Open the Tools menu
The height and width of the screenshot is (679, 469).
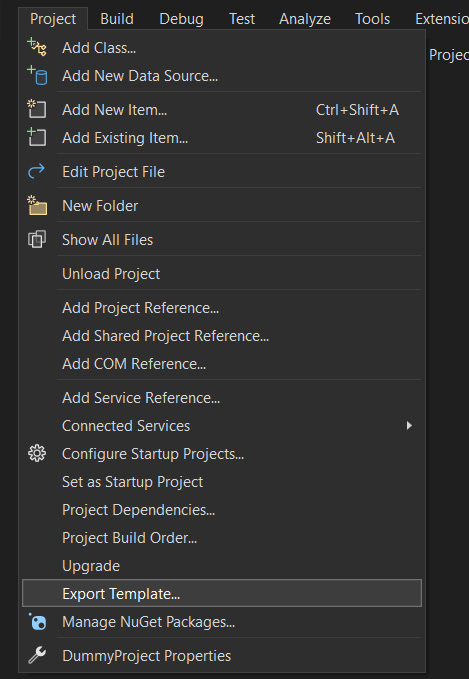[x=372, y=19]
